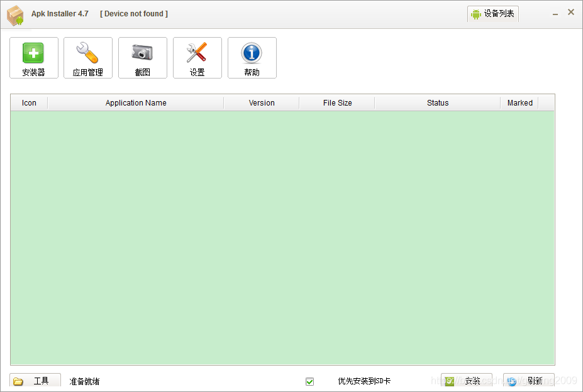This screenshot has width=583, height=392.
Task: Click the folder icon on 工具 button
Action: click(x=18, y=381)
